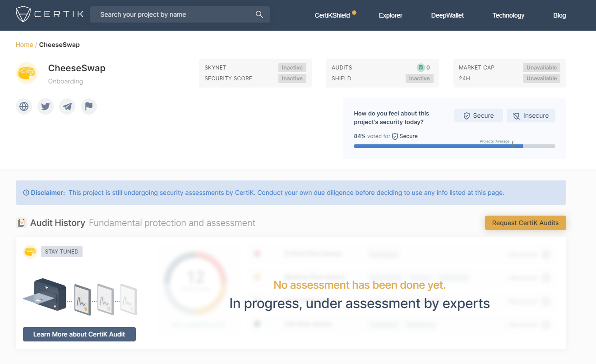The height and width of the screenshot is (364, 596).
Task: Open the Telegram channel icon
Action: pyautogui.click(x=67, y=106)
